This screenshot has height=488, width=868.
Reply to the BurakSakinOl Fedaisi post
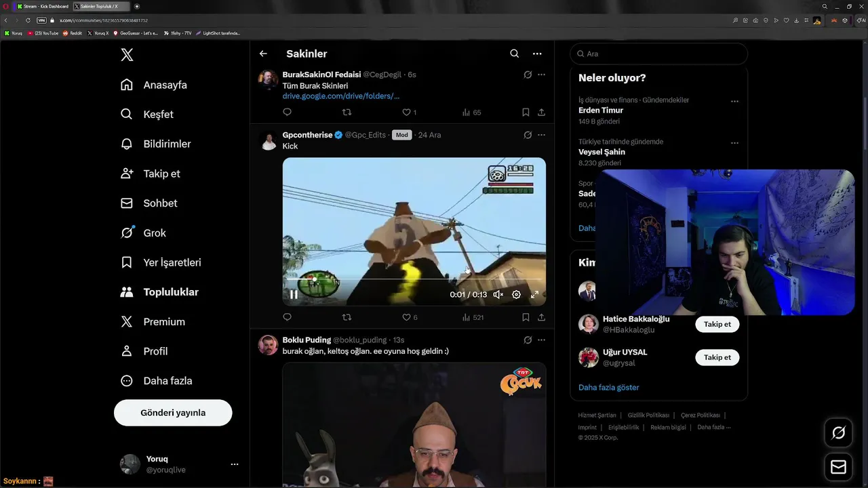287,113
